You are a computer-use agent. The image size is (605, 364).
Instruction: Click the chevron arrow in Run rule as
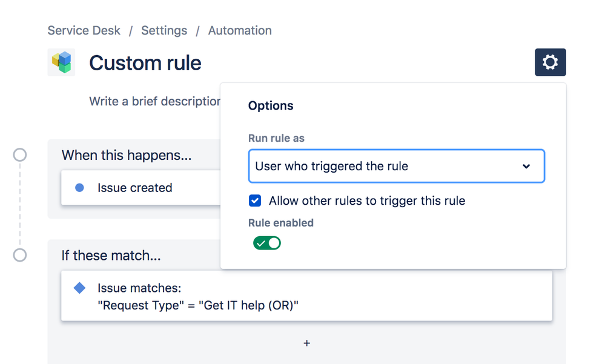[526, 166]
